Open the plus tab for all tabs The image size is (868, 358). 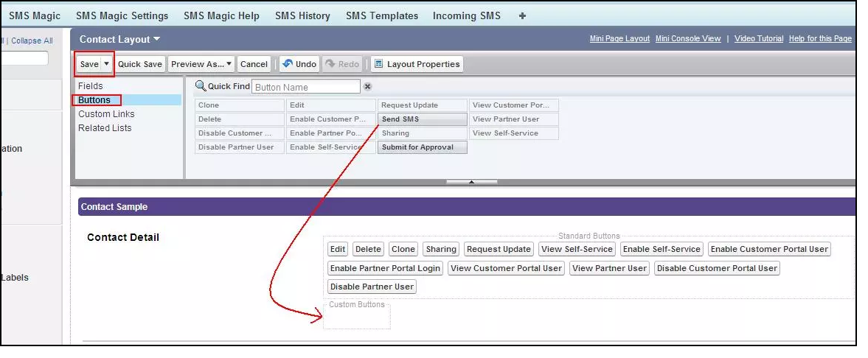[x=522, y=16]
